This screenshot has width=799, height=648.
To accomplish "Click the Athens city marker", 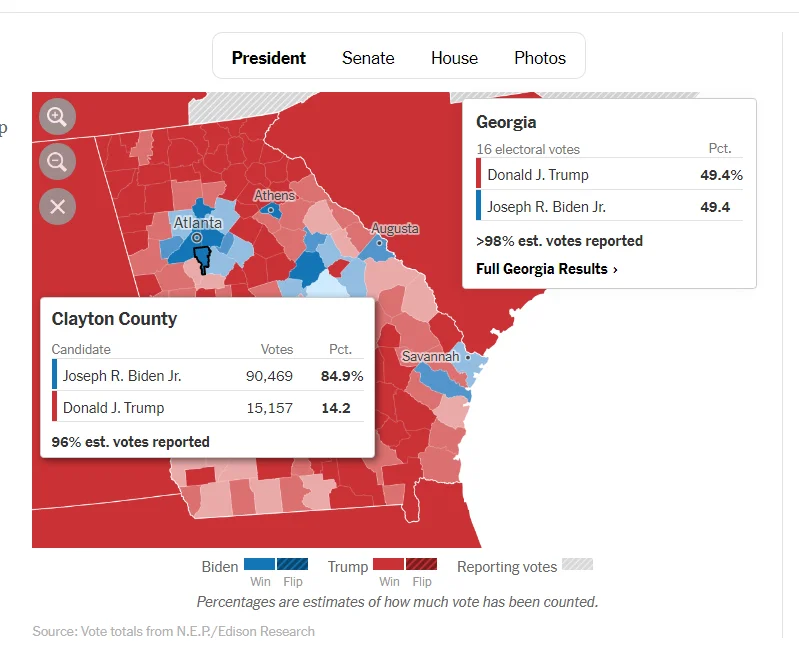I will coord(271,211).
